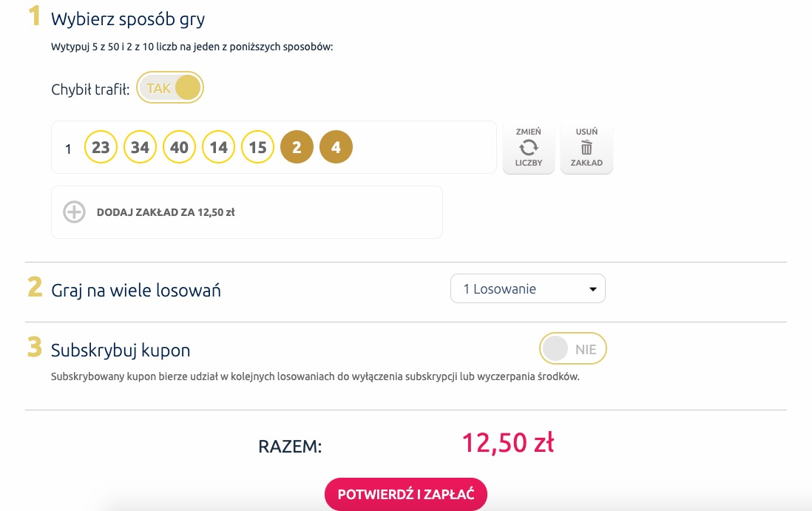The height and width of the screenshot is (511, 812).
Task: Turn off the Chybił trafił TAK toggle
Action: (x=170, y=87)
